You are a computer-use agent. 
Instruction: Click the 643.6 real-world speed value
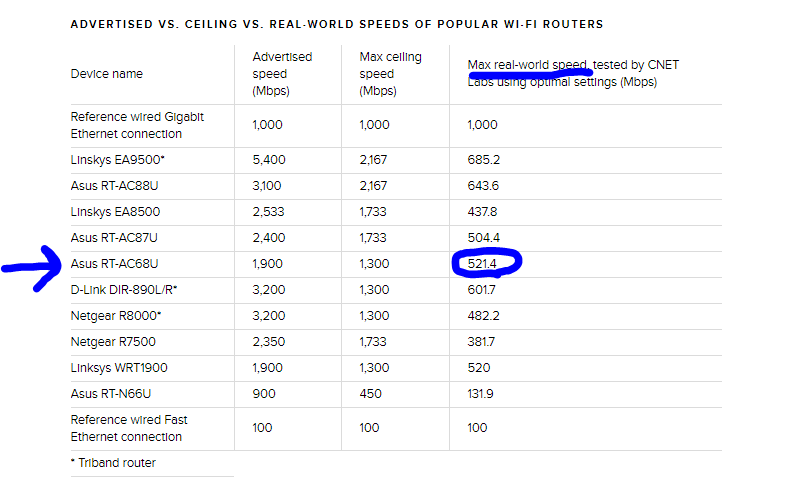(x=483, y=186)
